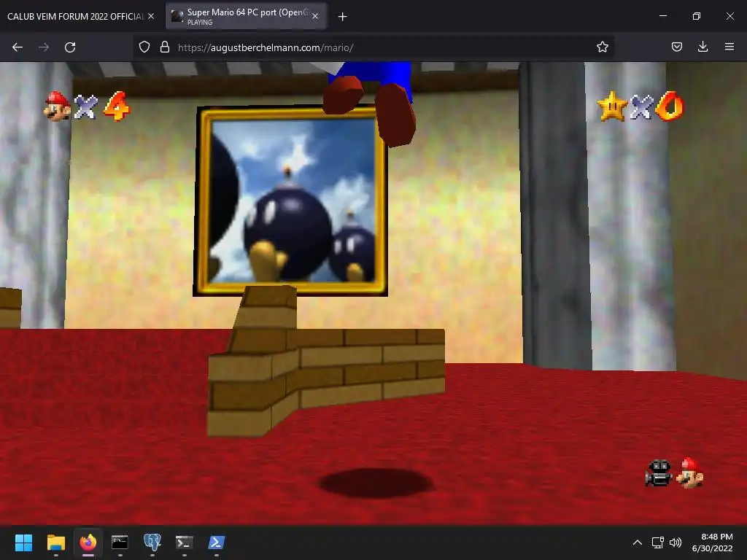
Task: Click the Mario lives head icon
Action: pos(57,106)
